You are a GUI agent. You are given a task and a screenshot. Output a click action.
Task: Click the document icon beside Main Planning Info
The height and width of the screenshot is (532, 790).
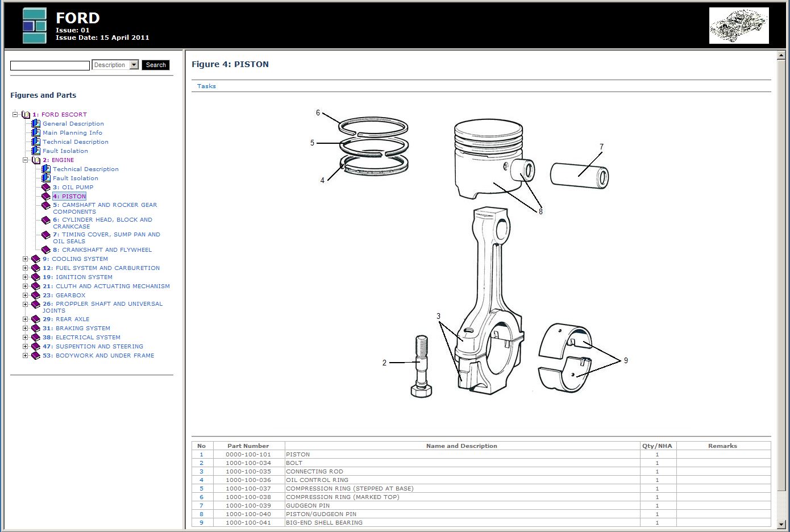(36, 132)
